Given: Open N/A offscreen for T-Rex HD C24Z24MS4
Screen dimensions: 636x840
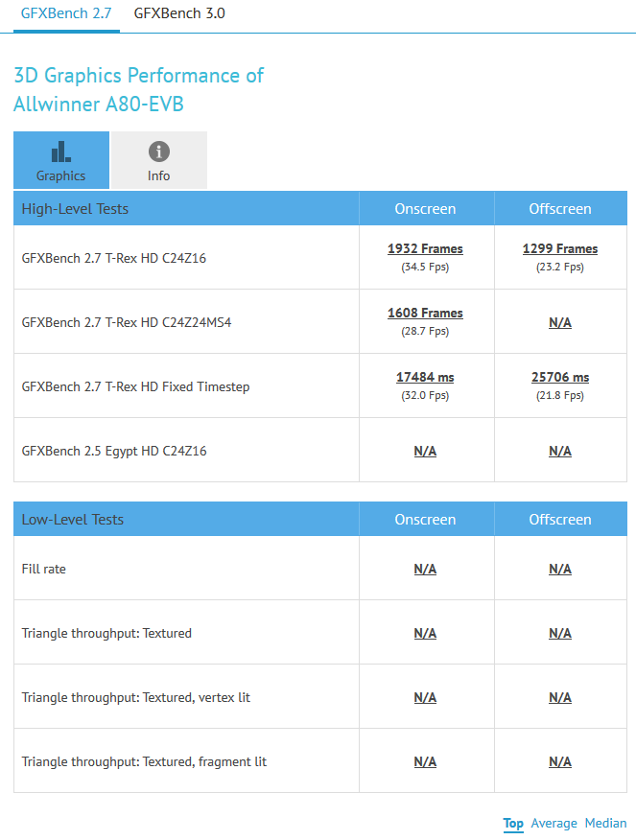Looking at the screenshot, I should coord(560,322).
